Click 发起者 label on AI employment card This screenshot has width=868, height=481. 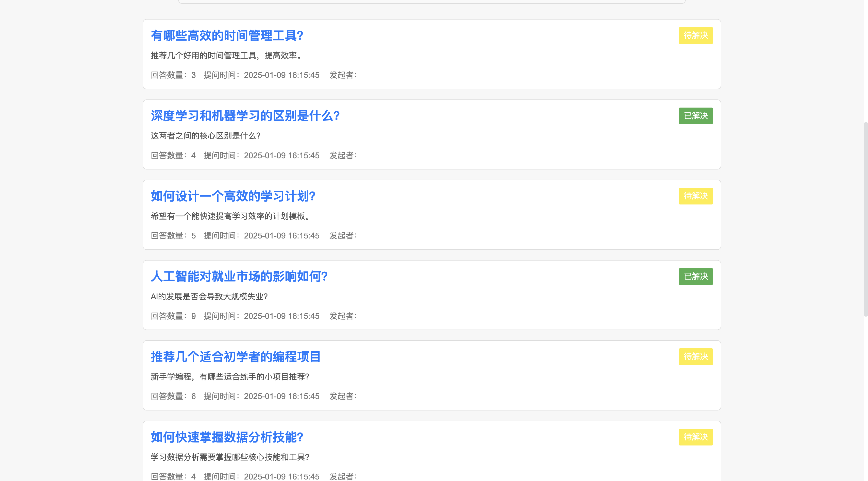[343, 316]
